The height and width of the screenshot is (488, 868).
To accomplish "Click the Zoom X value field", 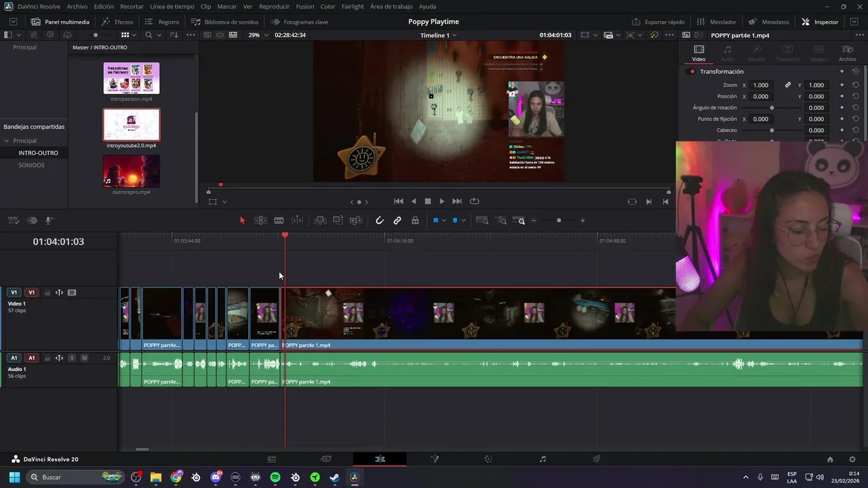I will pyautogui.click(x=761, y=85).
